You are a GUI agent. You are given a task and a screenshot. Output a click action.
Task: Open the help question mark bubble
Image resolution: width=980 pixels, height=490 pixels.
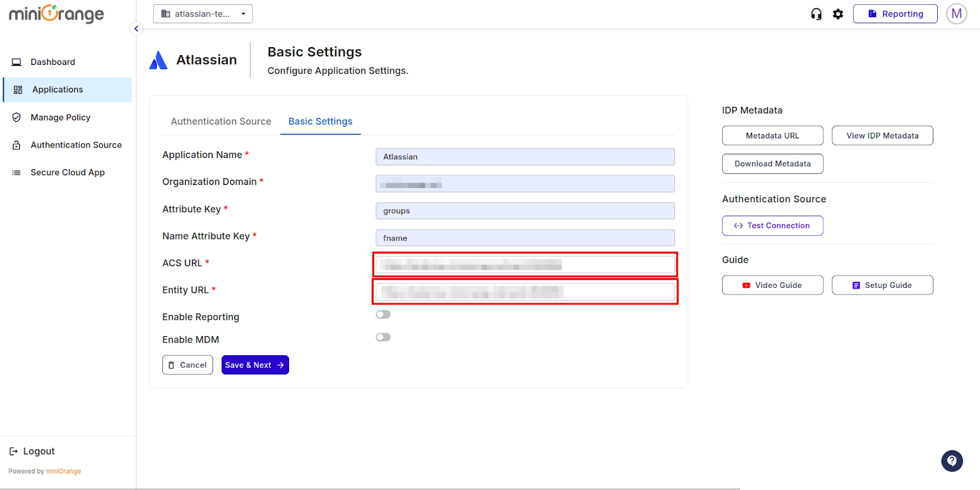952,461
